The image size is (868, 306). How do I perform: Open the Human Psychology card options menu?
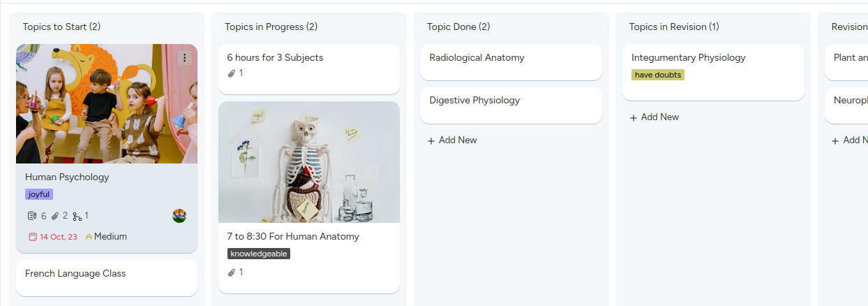coord(184,58)
